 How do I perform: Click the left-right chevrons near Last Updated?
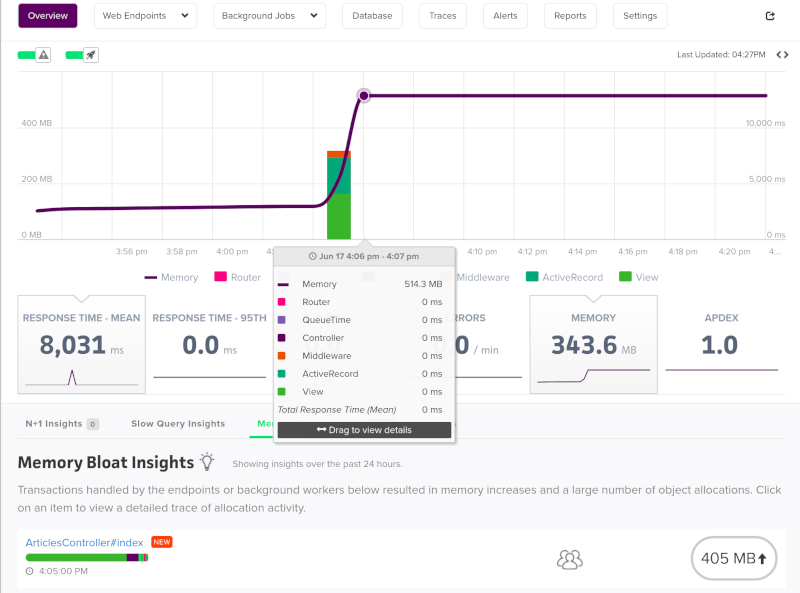(x=782, y=55)
